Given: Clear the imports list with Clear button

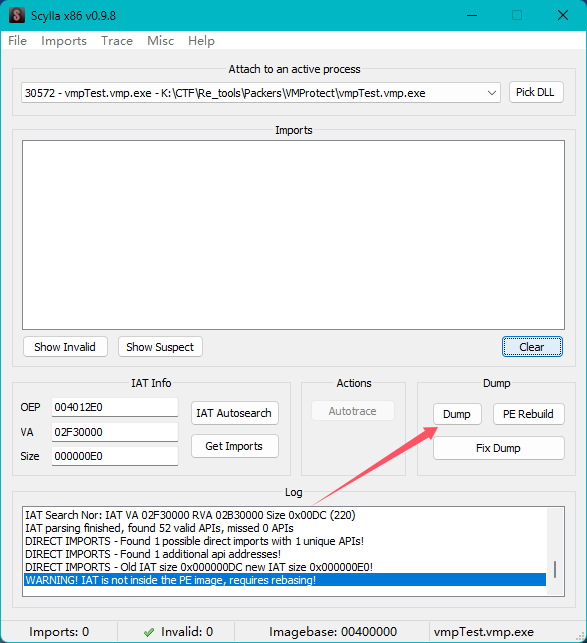Looking at the screenshot, I should pos(532,347).
